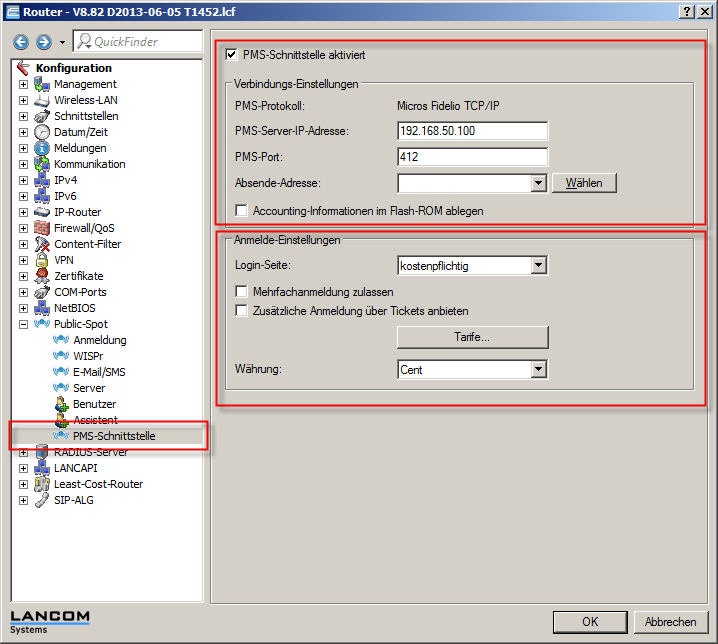The width and height of the screenshot is (718, 644).
Task: Click the Firewall/QoS brick wall icon
Action: pyautogui.click(x=42, y=228)
